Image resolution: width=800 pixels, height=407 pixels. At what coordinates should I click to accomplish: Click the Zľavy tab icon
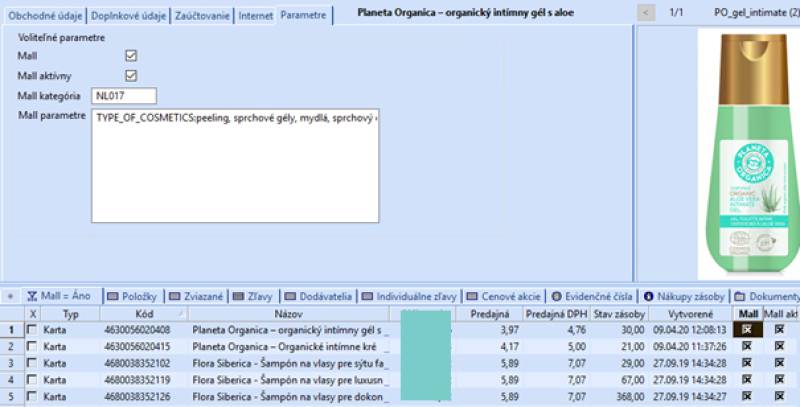pyautogui.click(x=238, y=296)
